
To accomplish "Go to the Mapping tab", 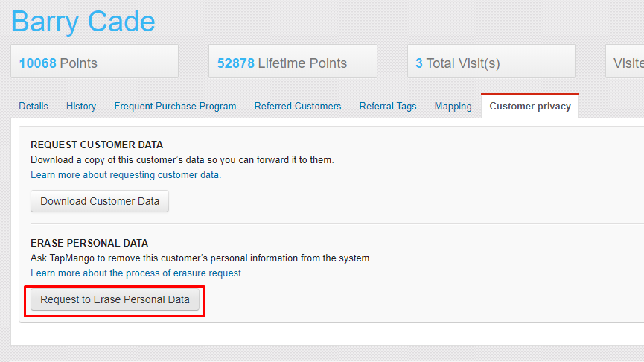I will (x=453, y=106).
